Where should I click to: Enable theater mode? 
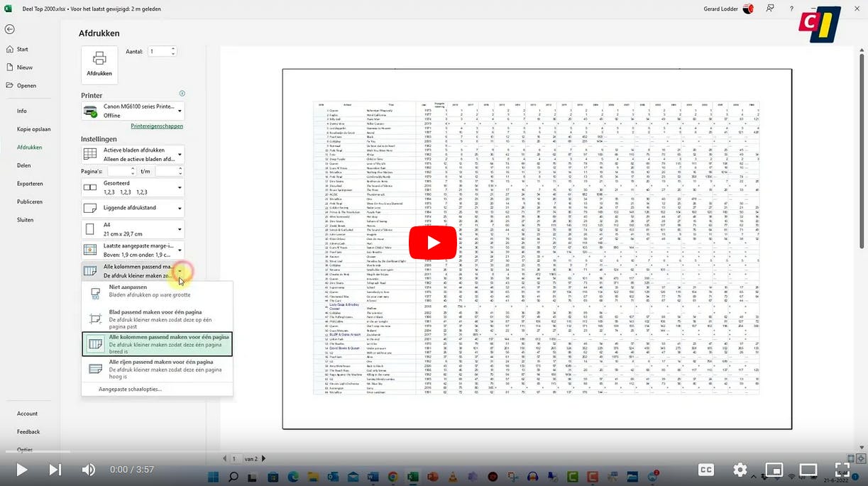point(808,470)
